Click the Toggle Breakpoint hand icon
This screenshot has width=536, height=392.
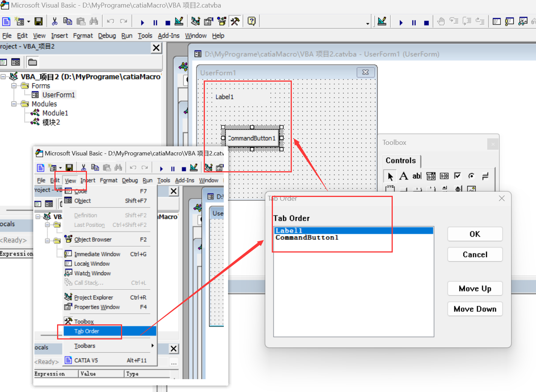pyautogui.click(x=441, y=22)
